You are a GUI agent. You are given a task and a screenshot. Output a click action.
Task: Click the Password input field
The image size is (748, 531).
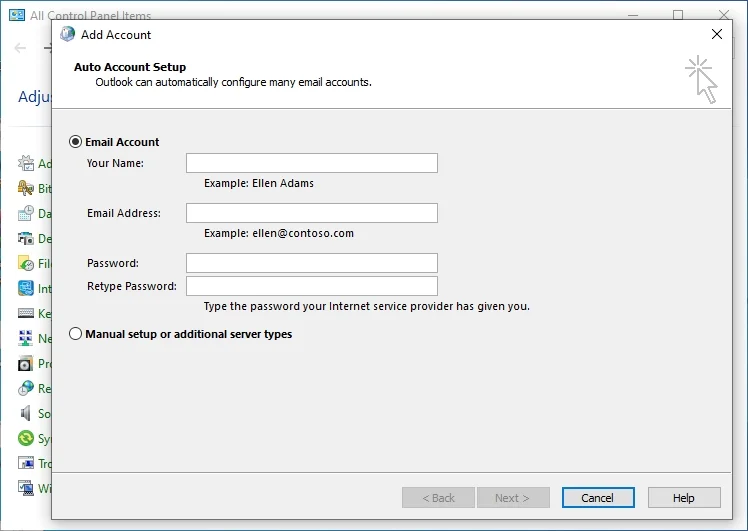click(312, 263)
